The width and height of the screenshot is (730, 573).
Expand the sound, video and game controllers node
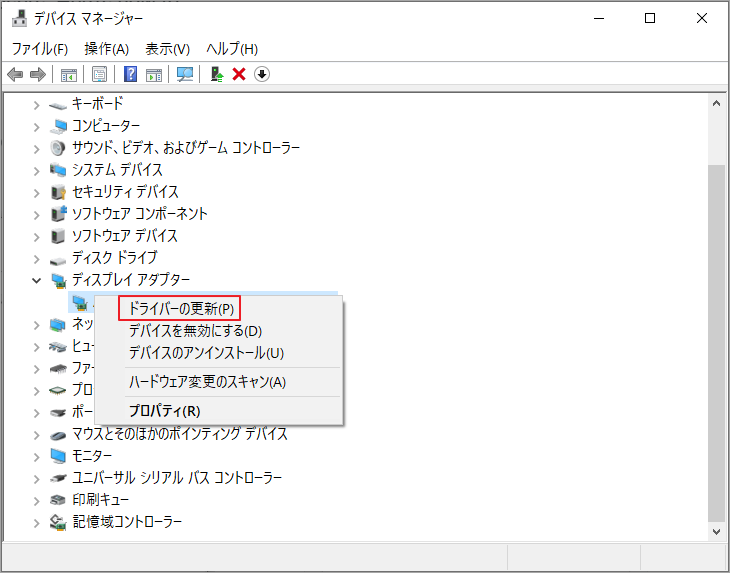[36, 149]
